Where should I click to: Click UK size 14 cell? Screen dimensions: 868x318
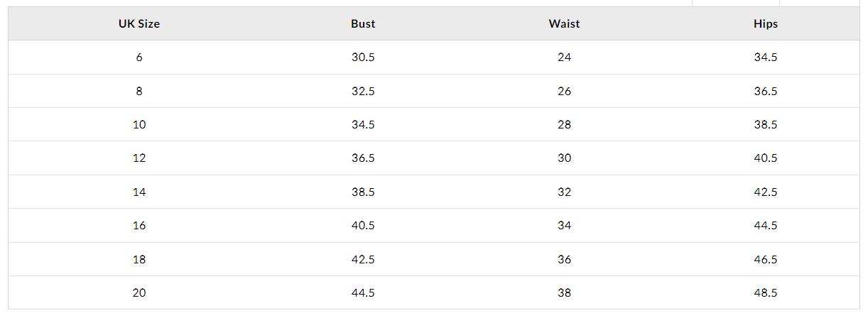(139, 192)
